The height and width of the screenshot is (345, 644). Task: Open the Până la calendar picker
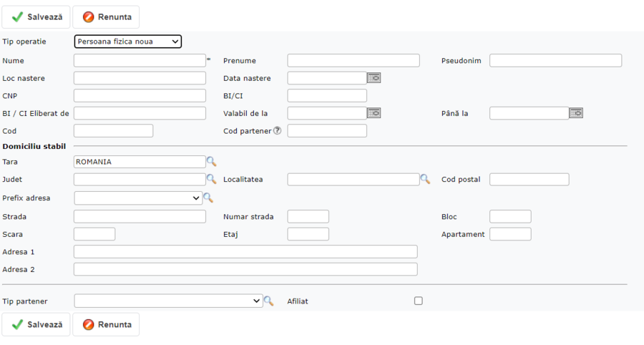tap(576, 113)
